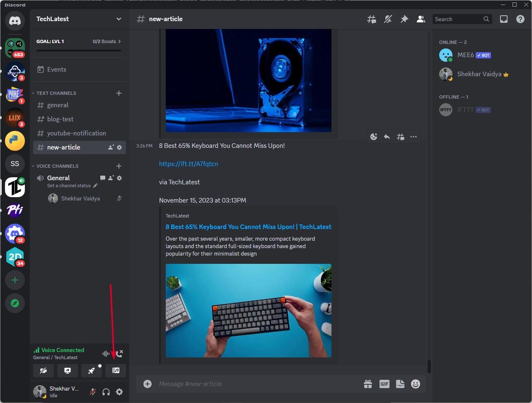Open the keyboard image thumbnail
This screenshot has height=403, width=532.
(249, 311)
